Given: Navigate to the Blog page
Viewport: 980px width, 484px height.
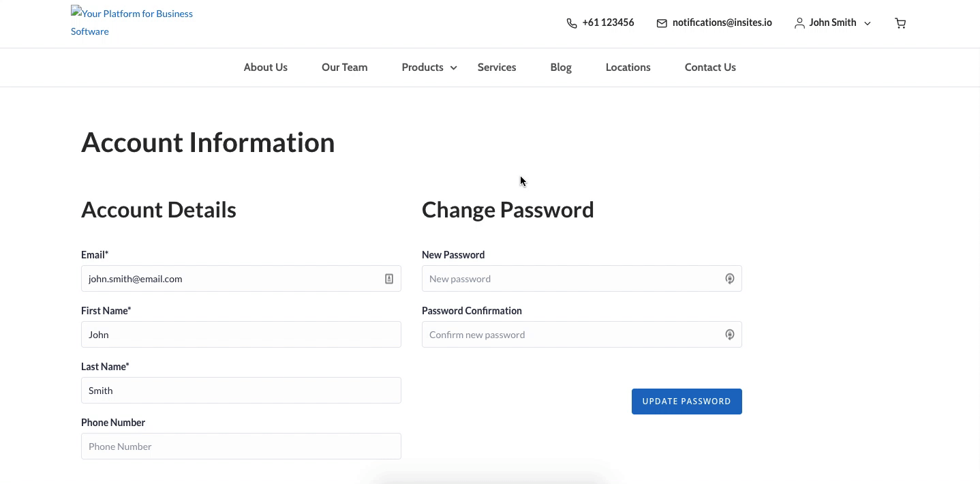Looking at the screenshot, I should click(561, 67).
